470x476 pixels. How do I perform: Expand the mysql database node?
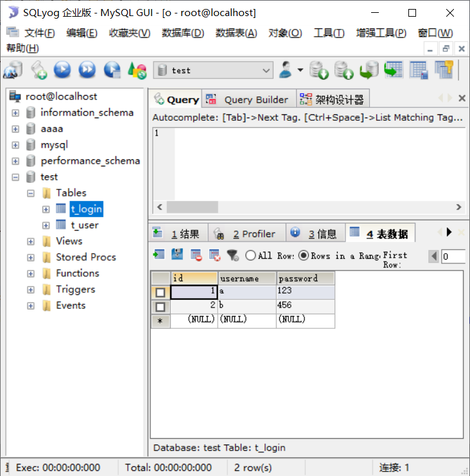coord(15,145)
